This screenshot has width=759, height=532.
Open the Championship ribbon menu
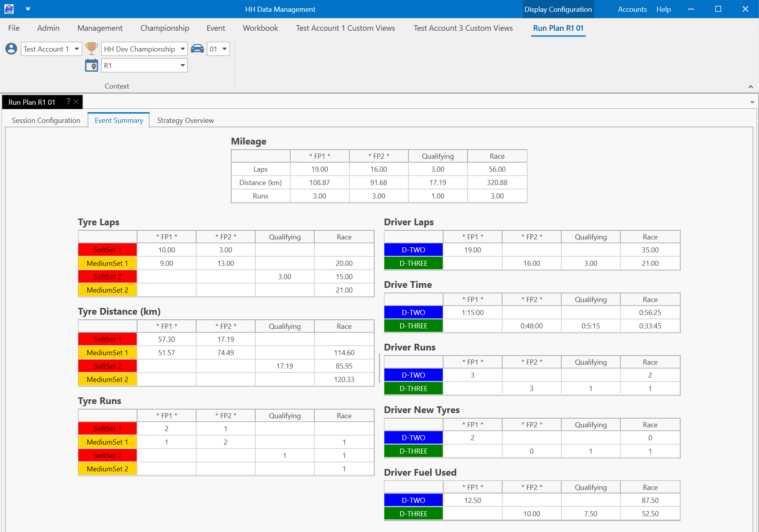[165, 28]
